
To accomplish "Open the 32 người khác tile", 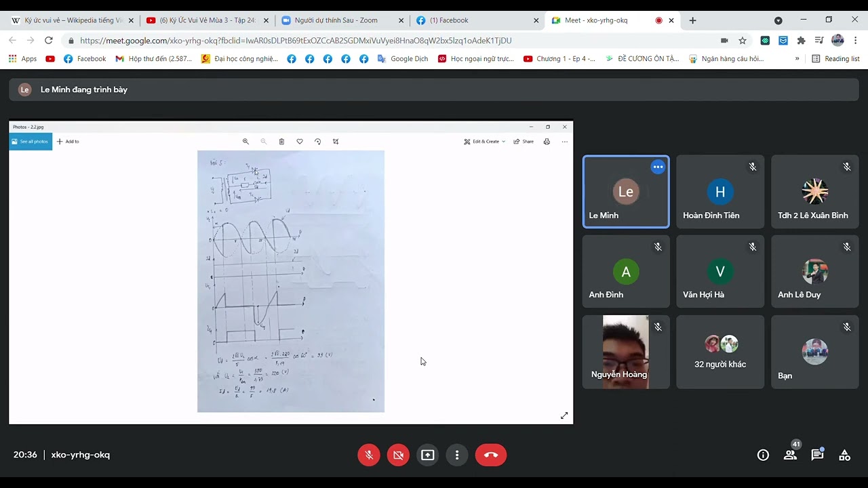I will pos(720,352).
